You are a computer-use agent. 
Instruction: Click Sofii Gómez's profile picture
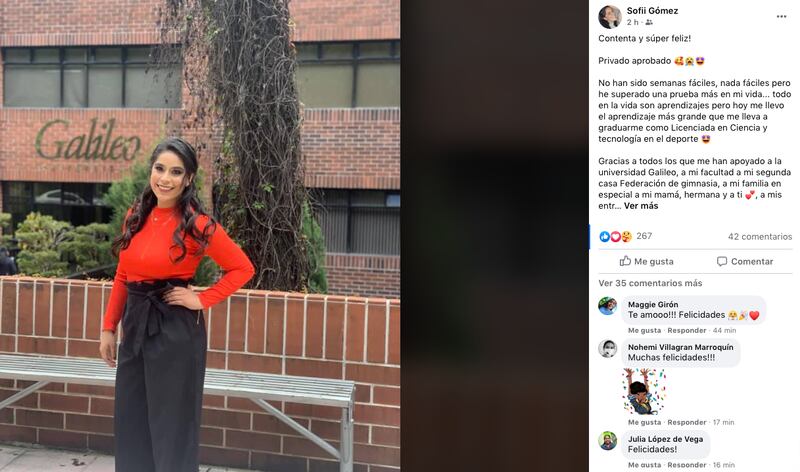coord(609,16)
